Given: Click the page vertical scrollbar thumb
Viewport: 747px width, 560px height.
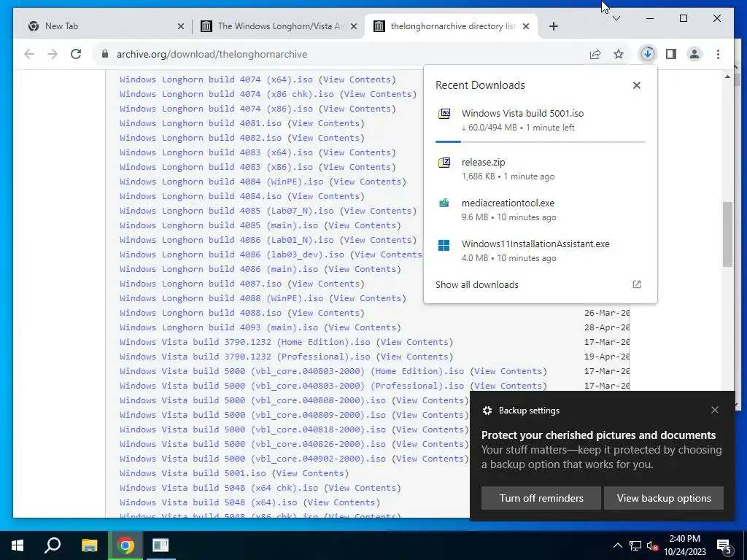Looking at the screenshot, I should coord(727,234).
